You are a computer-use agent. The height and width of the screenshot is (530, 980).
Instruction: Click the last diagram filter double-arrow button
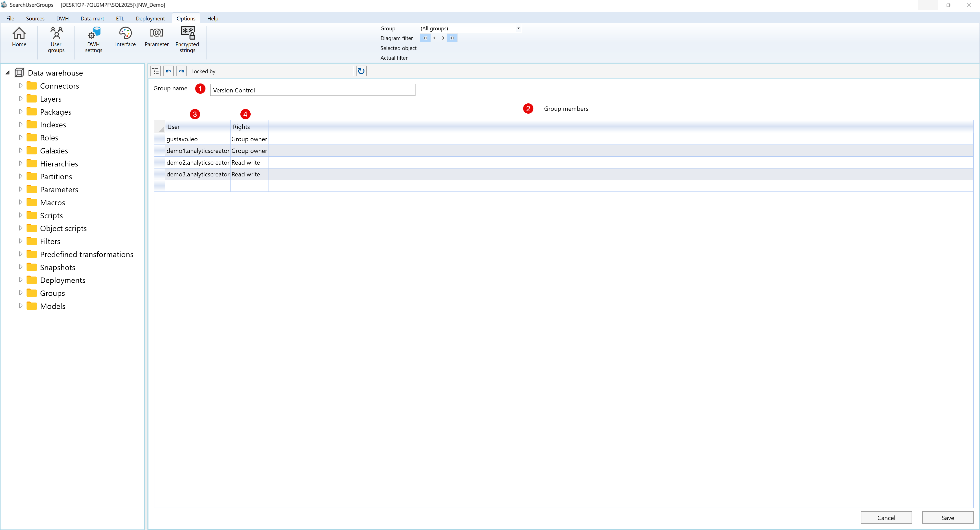pyautogui.click(x=452, y=38)
